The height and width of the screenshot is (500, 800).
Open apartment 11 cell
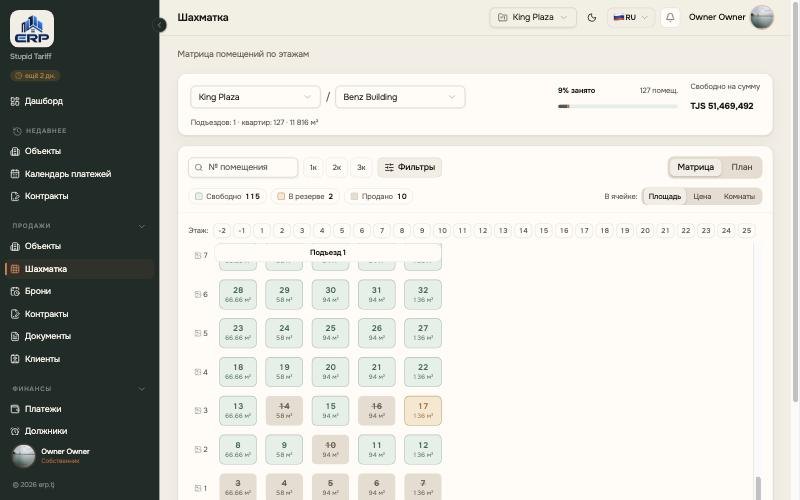(x=377, y=449)
